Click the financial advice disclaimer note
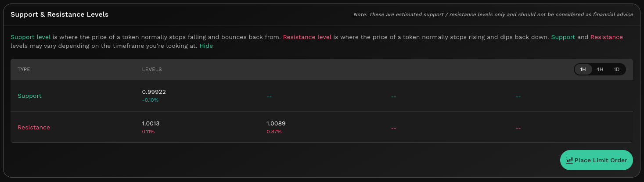 click(493, 14)
